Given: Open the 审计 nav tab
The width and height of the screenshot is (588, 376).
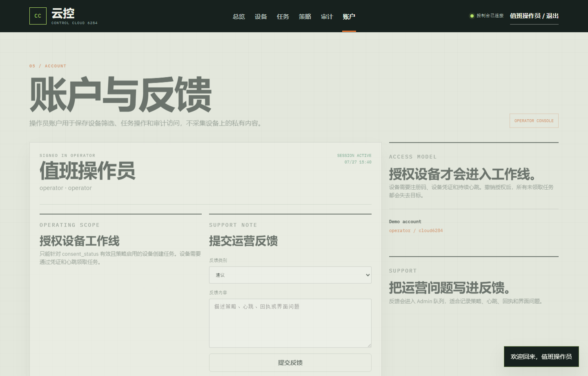Looking at the screenshot, I should (x=327, y=16).
